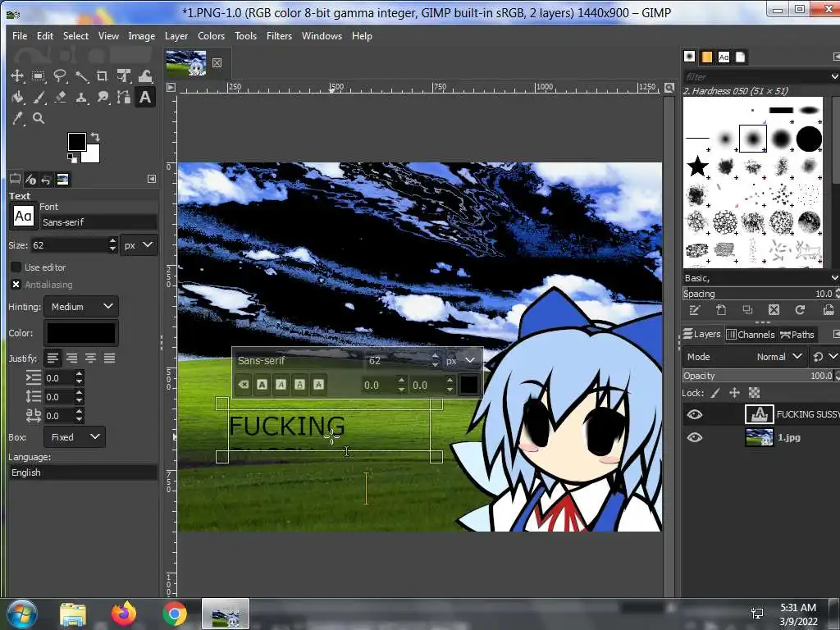This screenshot has width=840, height=630.
Task: Select the Warp Transform tool
Action: coord(145,76)
